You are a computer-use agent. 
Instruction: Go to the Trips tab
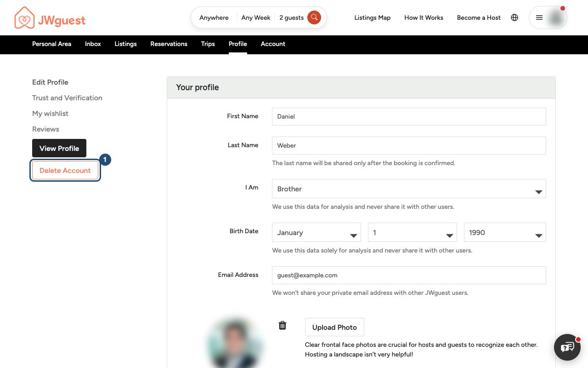click(x=208, y=44)
